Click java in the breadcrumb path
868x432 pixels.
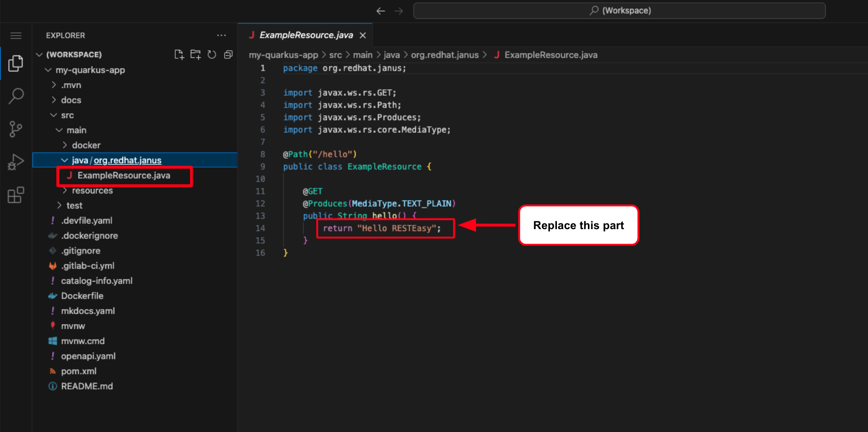(x=392, y=55)
